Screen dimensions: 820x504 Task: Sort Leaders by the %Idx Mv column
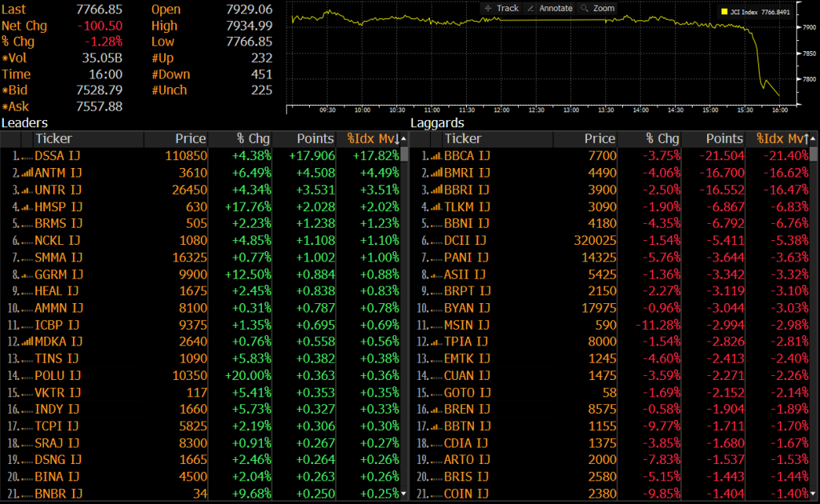(x=373, y=139)
